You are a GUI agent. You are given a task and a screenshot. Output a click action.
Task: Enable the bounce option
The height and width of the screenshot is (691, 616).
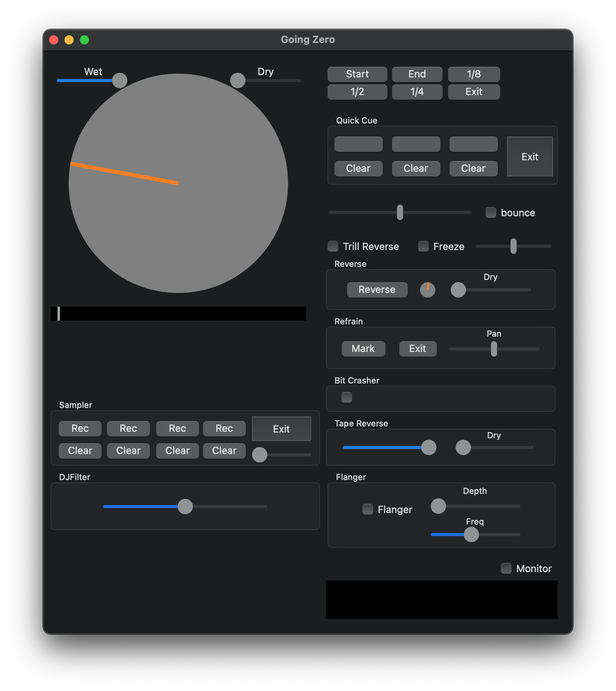pos(491,212)
